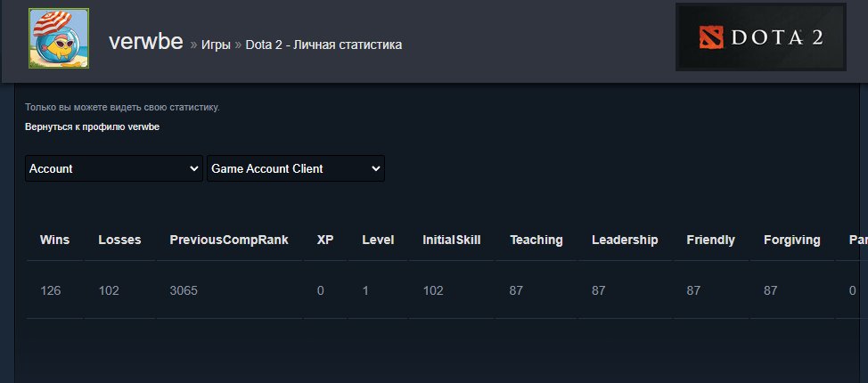Click the Level value 1
This screenshot has height=383, width=868.
pyautogui.click(x=365, y=290)
